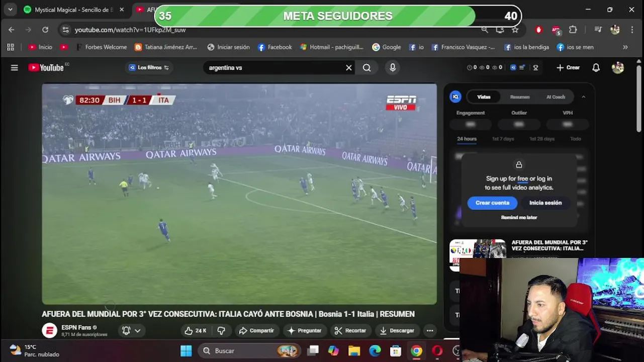Bookmark this page with the star
The image size is (644, 362).
[x=515, y=30]
